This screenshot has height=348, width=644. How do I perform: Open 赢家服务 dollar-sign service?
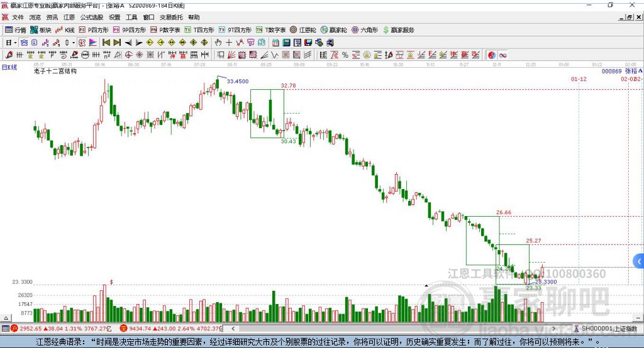pyautogui.click(x=398, y=30)
